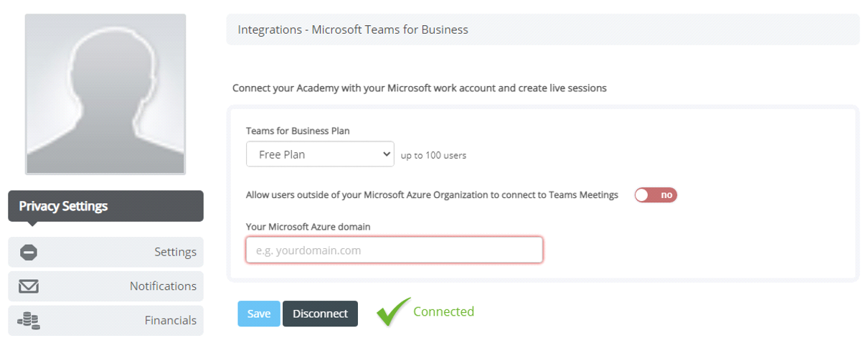The image size is (868, 338).
Task: Open the Privacy Settings menu header
Action: tap(105, 206)
